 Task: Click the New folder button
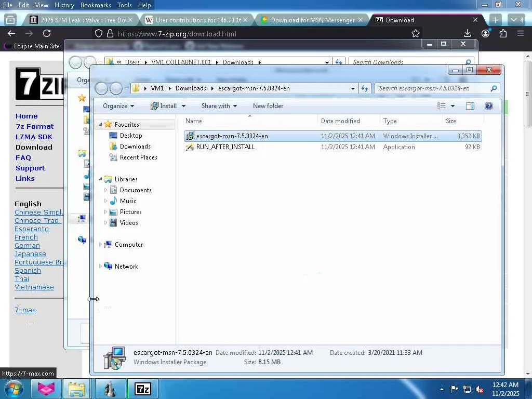pyautogui.click(x=268, y=106)
